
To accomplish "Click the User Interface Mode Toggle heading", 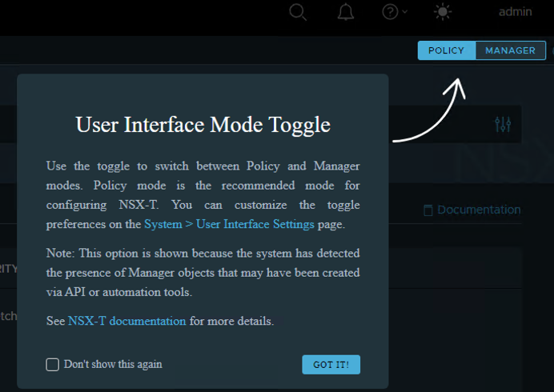I will [x=203, y=125].
